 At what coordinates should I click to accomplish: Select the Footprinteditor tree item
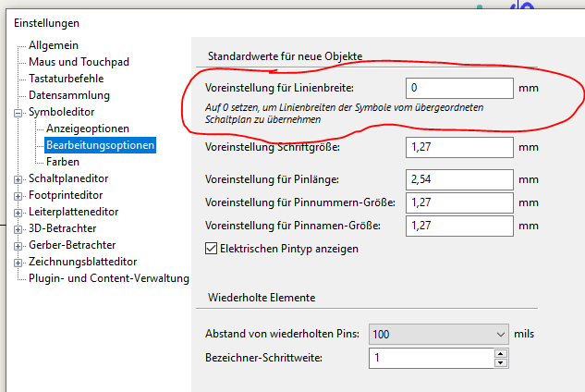coord(66,195)
